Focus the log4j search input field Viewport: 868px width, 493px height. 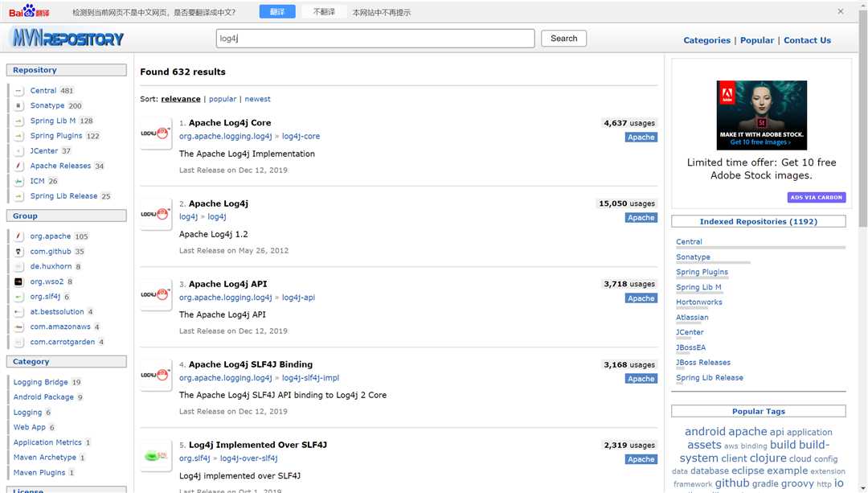(x=375, y=39)
